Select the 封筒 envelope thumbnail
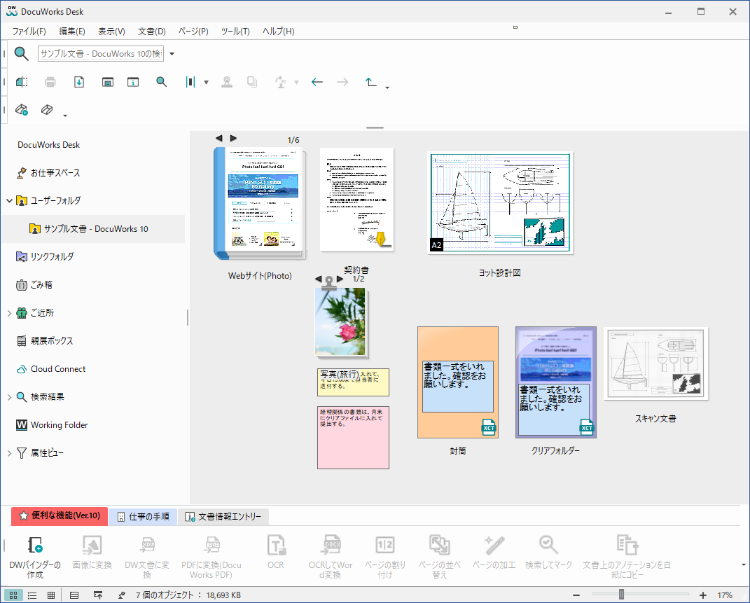Viewport: 750px width, 603px height. click(x=458, y=382)
